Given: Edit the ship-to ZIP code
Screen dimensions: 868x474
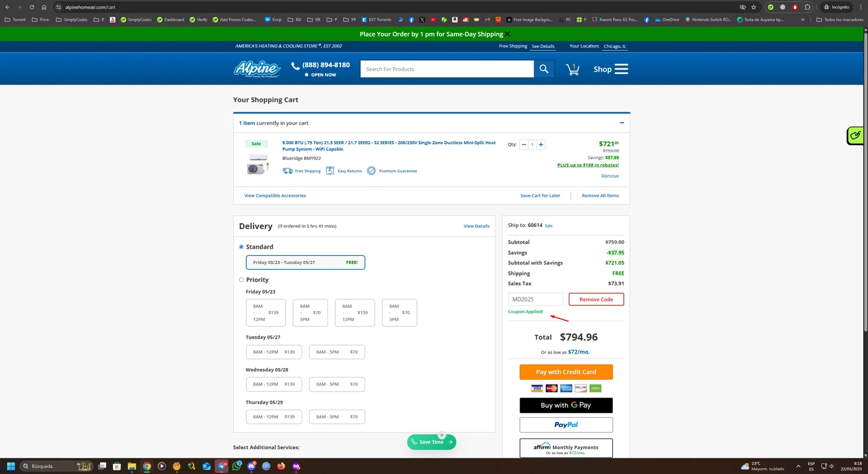Looking at the screenshot, I should [549, 226].
